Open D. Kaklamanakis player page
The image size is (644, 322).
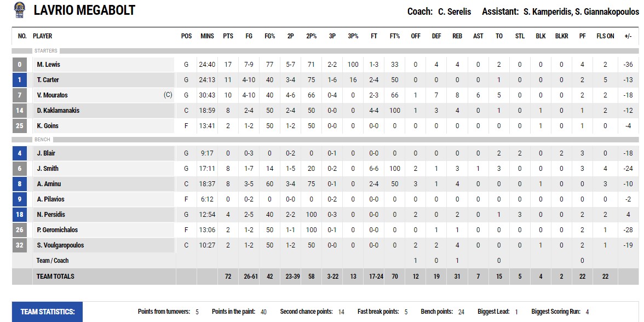point(58,111)
